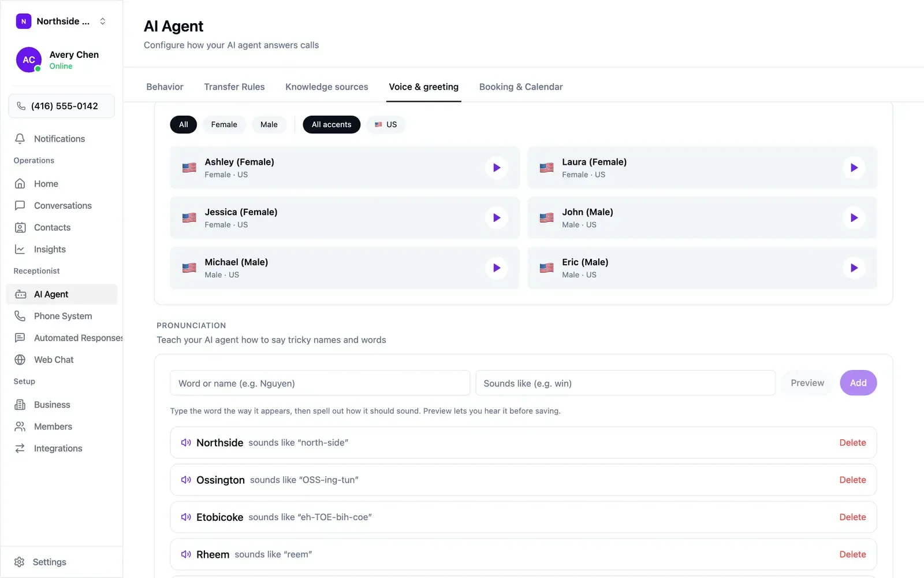The image size is (924, 578).
Task: Open Automated Responses page
Action: (61, 338)
